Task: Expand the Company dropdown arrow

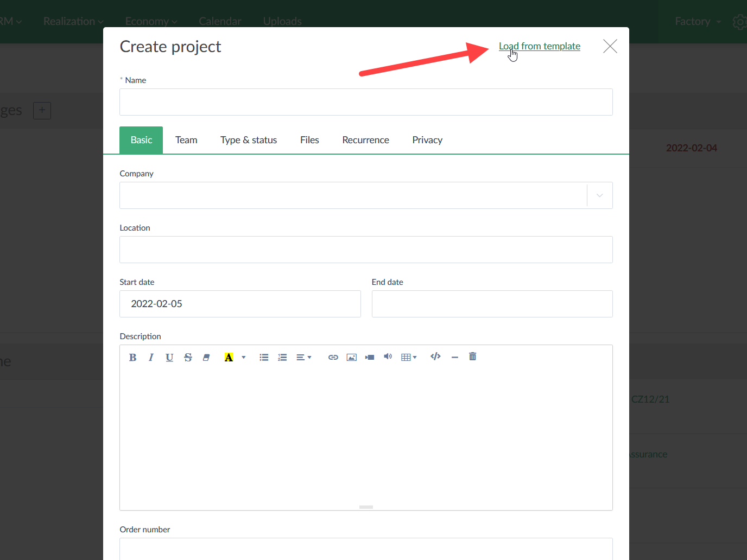Action: 600,195
